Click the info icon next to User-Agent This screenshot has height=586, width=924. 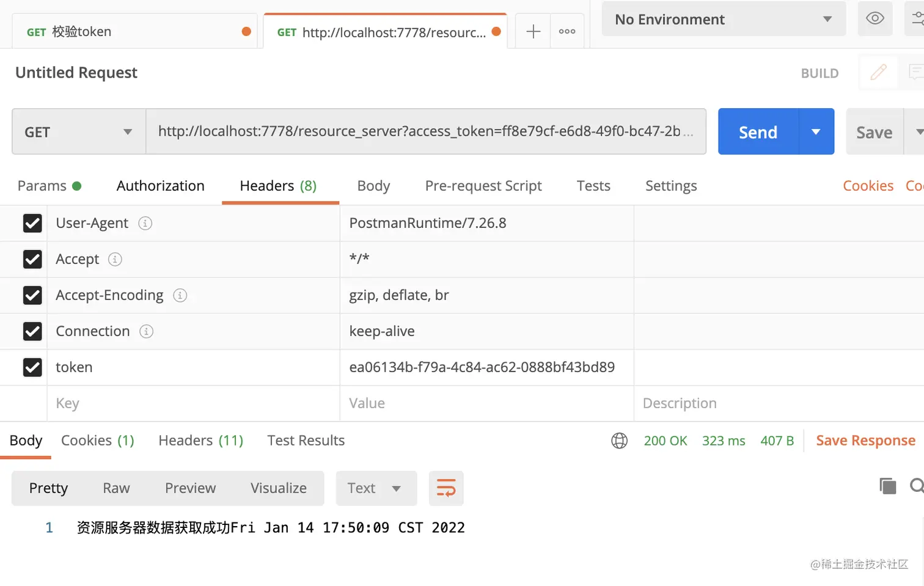[145, 223]
